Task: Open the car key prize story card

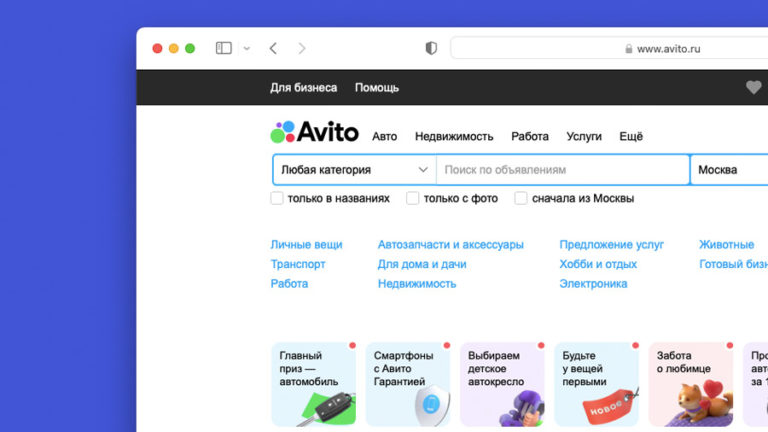Action: click(313, 384)
